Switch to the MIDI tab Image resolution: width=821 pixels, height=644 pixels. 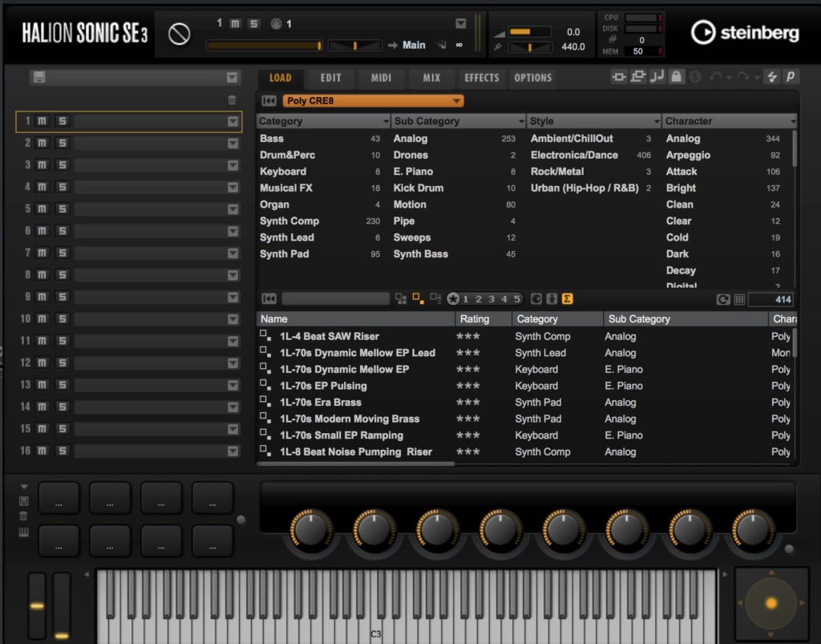pos(381,78)
